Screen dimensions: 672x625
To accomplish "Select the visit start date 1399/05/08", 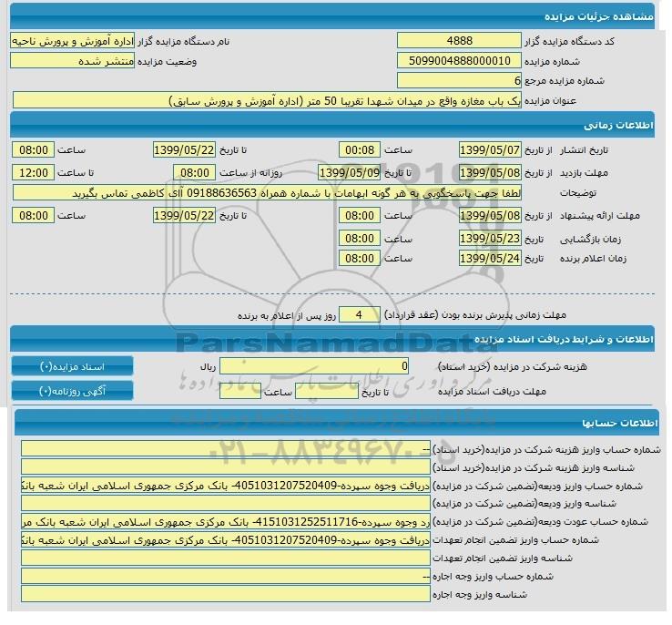I will pyautogui.click(x=490, y=173).
